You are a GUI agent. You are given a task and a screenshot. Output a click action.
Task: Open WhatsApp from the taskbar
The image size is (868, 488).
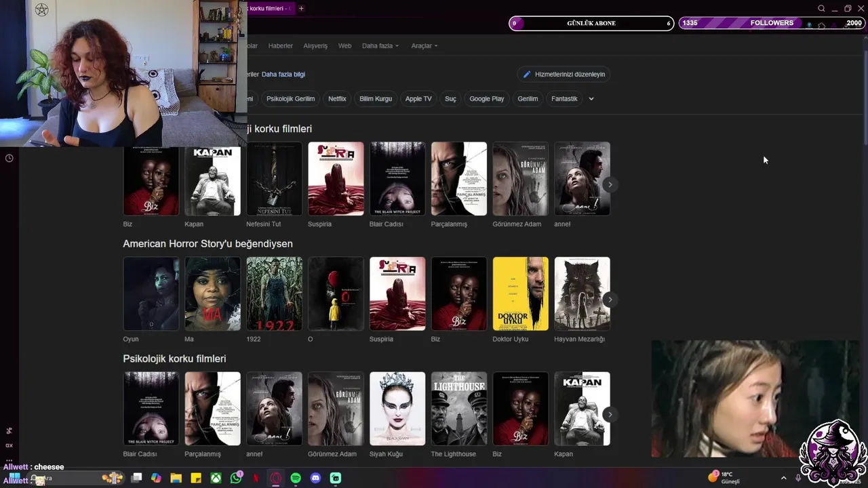pyautogui.click(x=236, y=478)
